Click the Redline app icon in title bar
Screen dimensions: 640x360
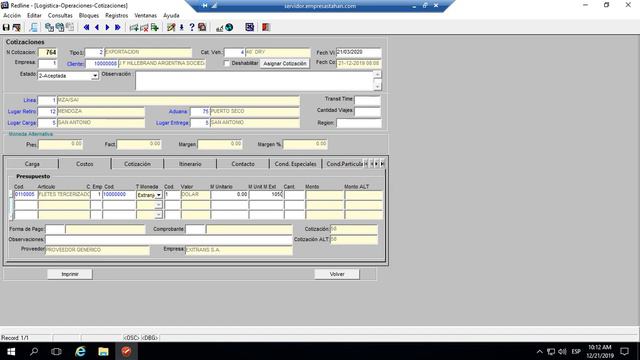click(x=4, y=5)
